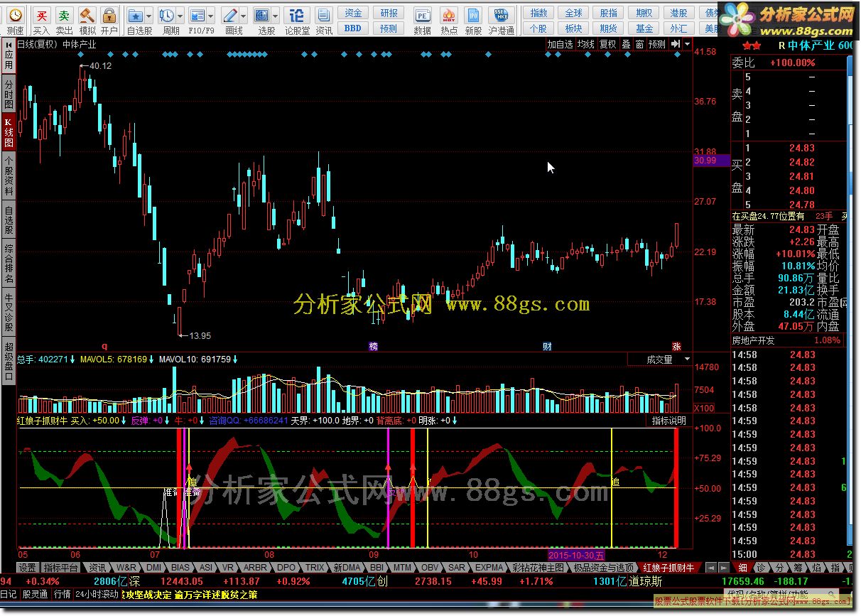861x616 pixels.
Task: Open 指标平台 tab at bottom
Action: 61,567
